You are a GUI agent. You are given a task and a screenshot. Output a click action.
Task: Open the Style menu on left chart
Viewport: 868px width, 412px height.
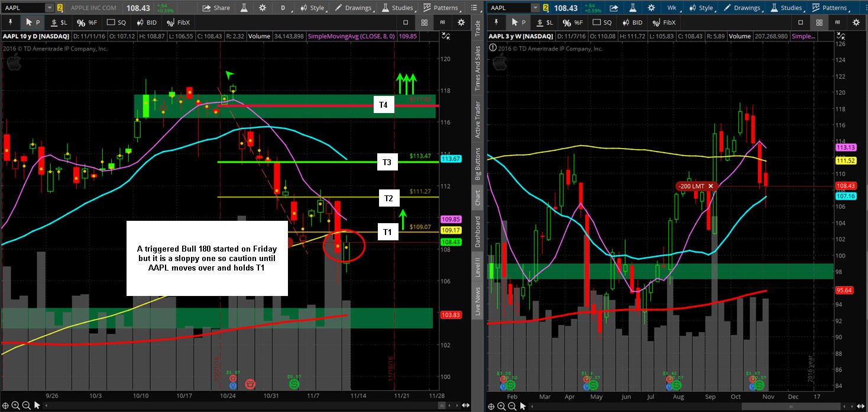[x=312, y=8]
